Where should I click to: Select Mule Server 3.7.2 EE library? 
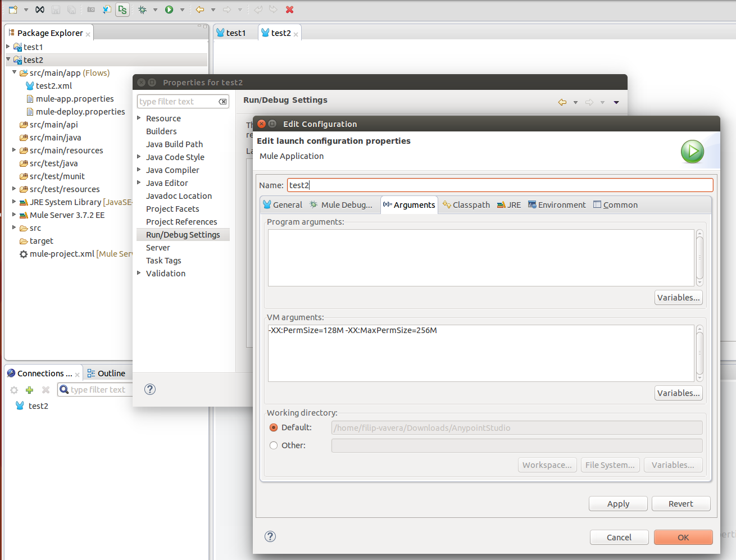[62, 215]
